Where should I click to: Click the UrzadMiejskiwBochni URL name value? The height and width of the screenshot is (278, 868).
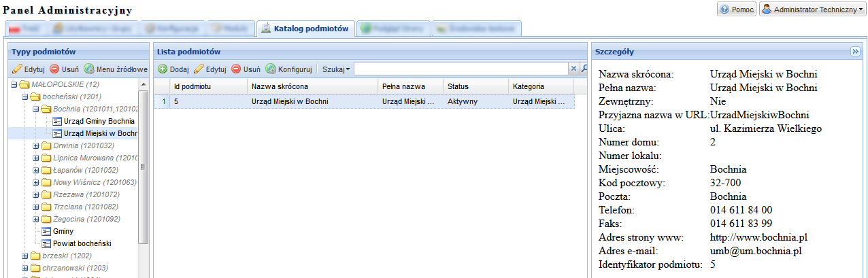click(760, 115)
